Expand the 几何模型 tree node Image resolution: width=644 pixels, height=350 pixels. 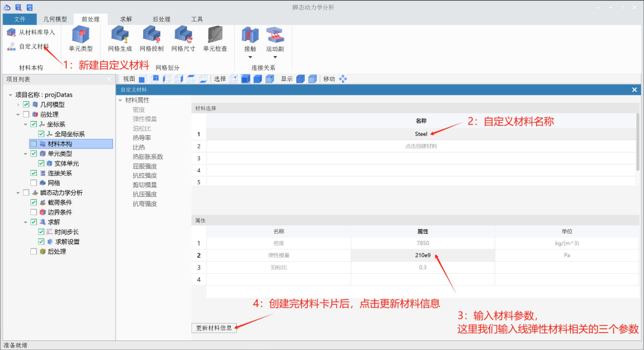[x=18, y=105]
